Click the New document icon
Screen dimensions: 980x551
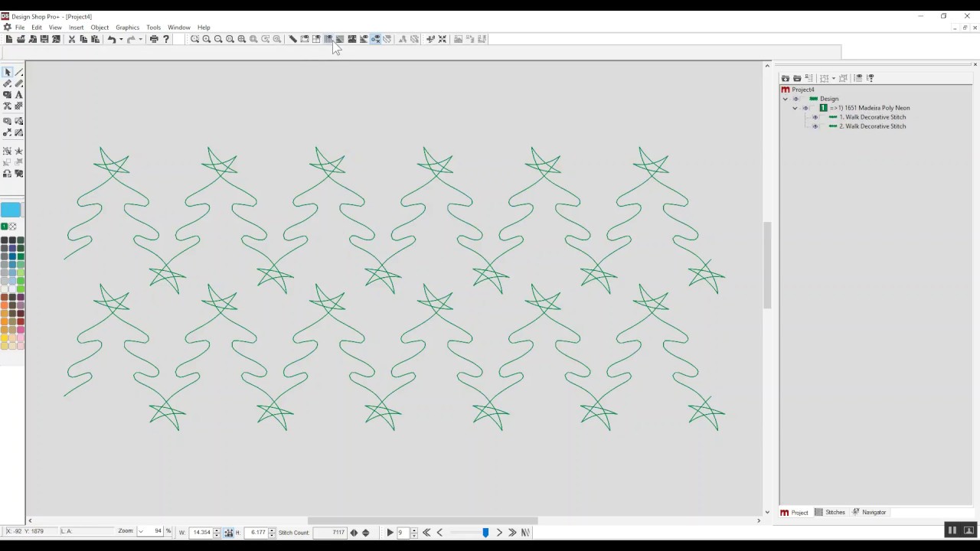pyautogui.click(x=8, y=39)
